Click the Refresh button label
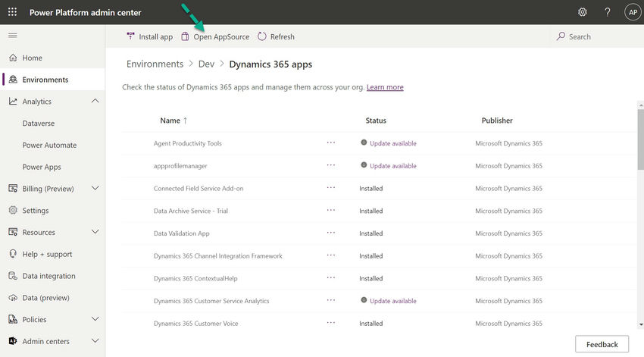 click(x=282, y=36)
